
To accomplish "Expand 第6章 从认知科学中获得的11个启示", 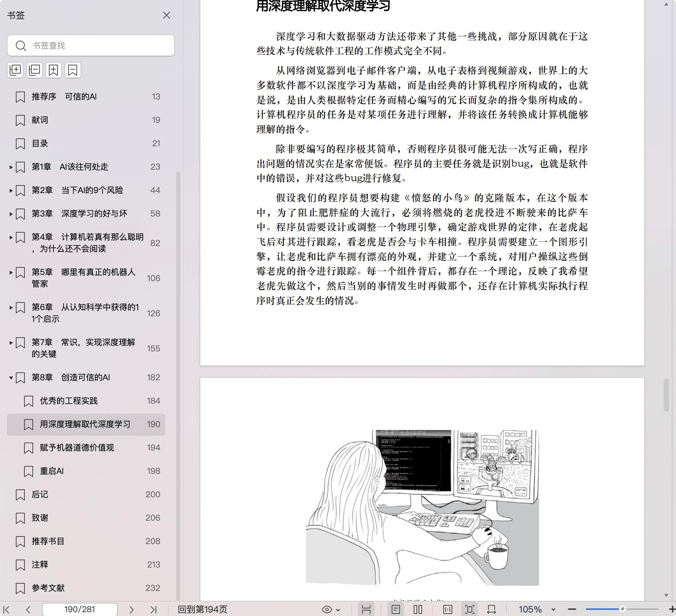I will pyautogui.click(x=11, y=308).
